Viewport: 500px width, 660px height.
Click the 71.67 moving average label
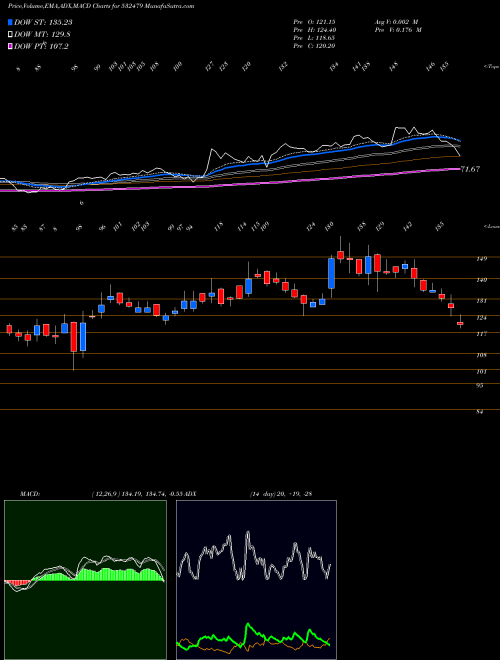(471, 169)
